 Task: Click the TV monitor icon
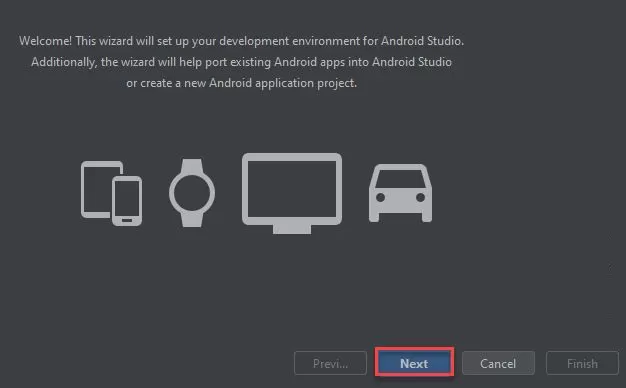point(292,193)
